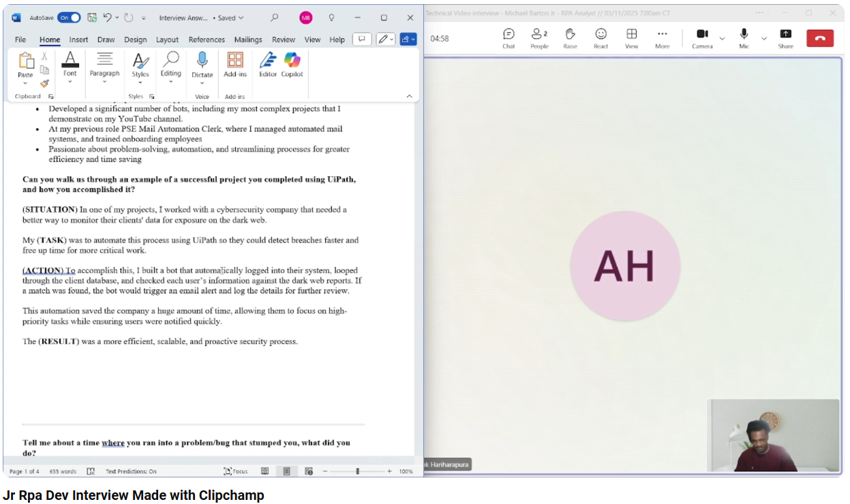
Task: Expand the Styles gallery dropdown
Action: (x=140, y=82)
